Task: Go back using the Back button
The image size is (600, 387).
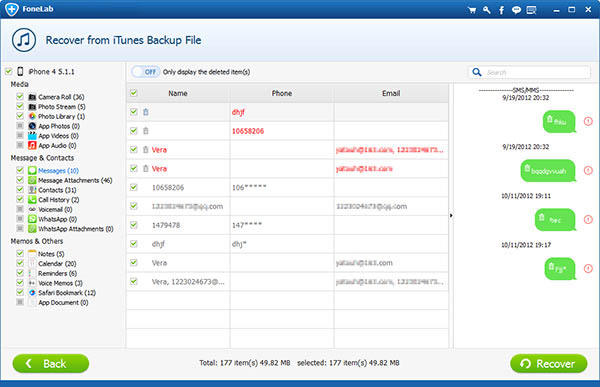Action: coord(51,363)
